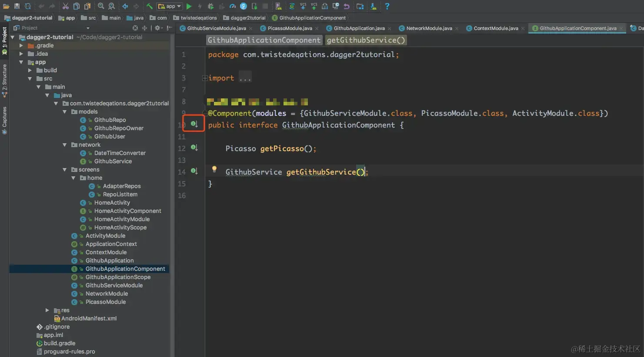The height and width of the screenshot is (357, 644).
Task: Click GithubApplicationComponent structure breadcrumb in editor
Action: (264, 40)
